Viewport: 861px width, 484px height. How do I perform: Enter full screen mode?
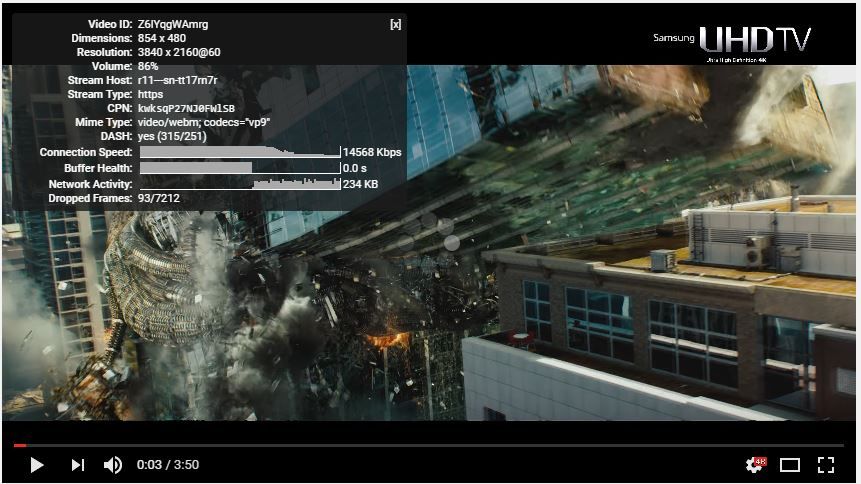click(826, 465)
